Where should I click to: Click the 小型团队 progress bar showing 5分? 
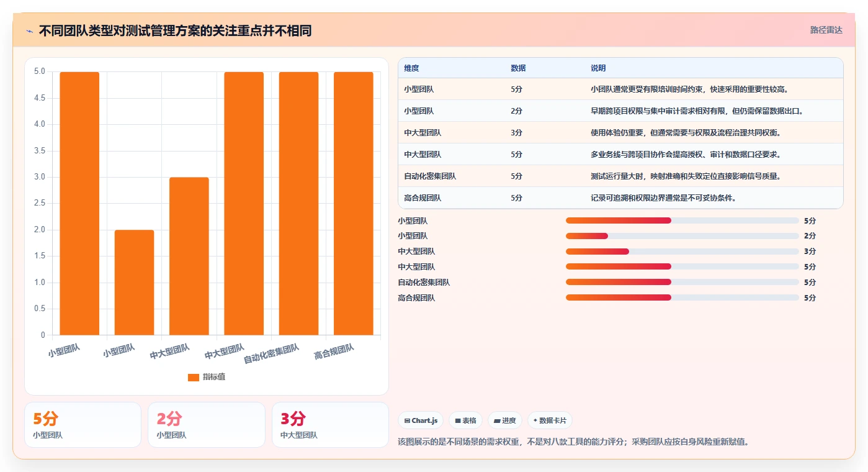click(682, 220)
